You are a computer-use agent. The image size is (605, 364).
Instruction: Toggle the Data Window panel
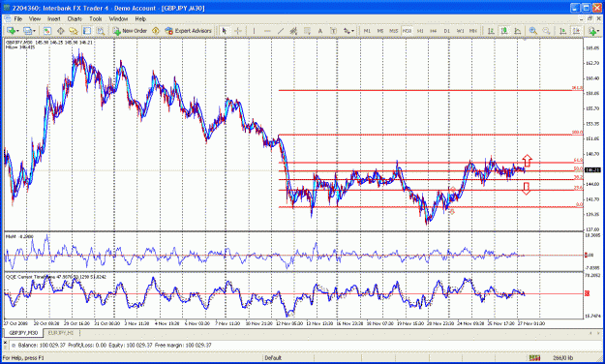tap(61, 30)
